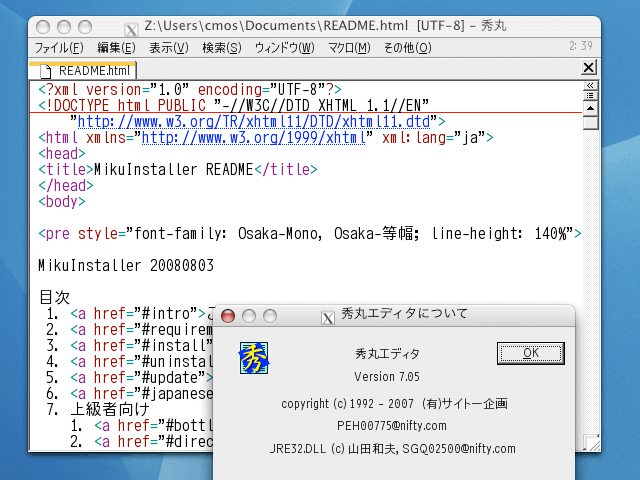Click the text MikuInstaller 20080803

126,266
